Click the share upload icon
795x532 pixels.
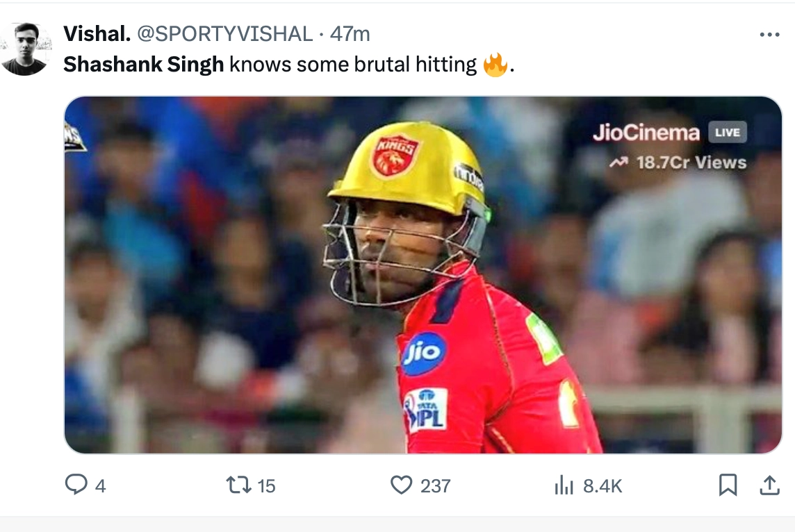(x=769, y=485)
